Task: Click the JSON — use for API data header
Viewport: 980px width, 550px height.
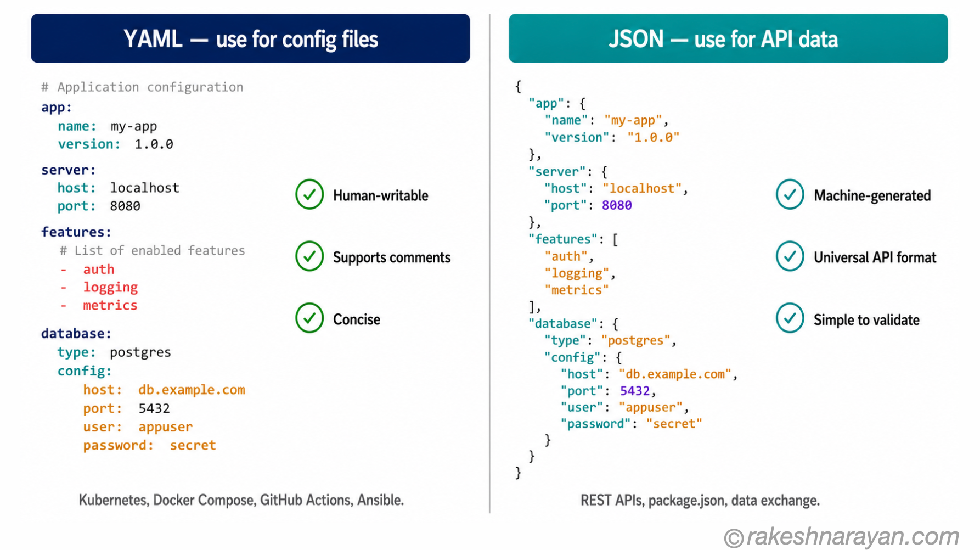Action: click(x=728, y=38)
